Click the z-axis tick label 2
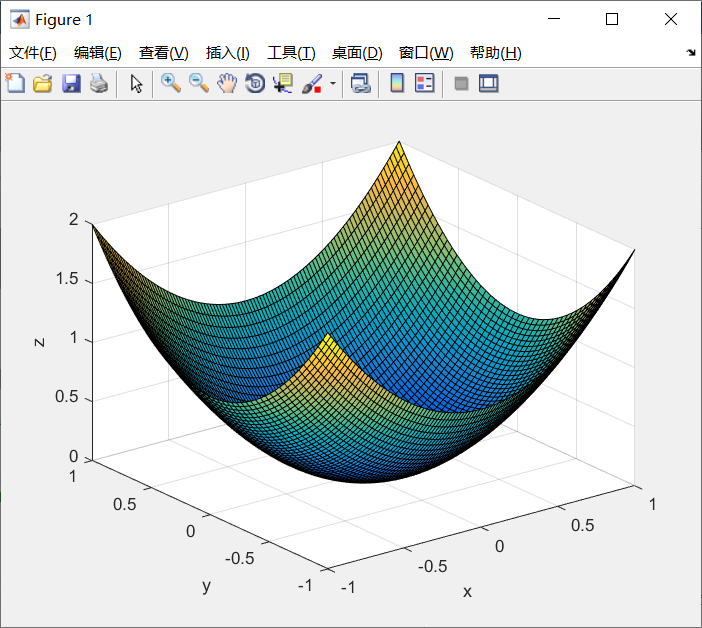The height and width of the screenshot is (628, 702). click(73, 219)
